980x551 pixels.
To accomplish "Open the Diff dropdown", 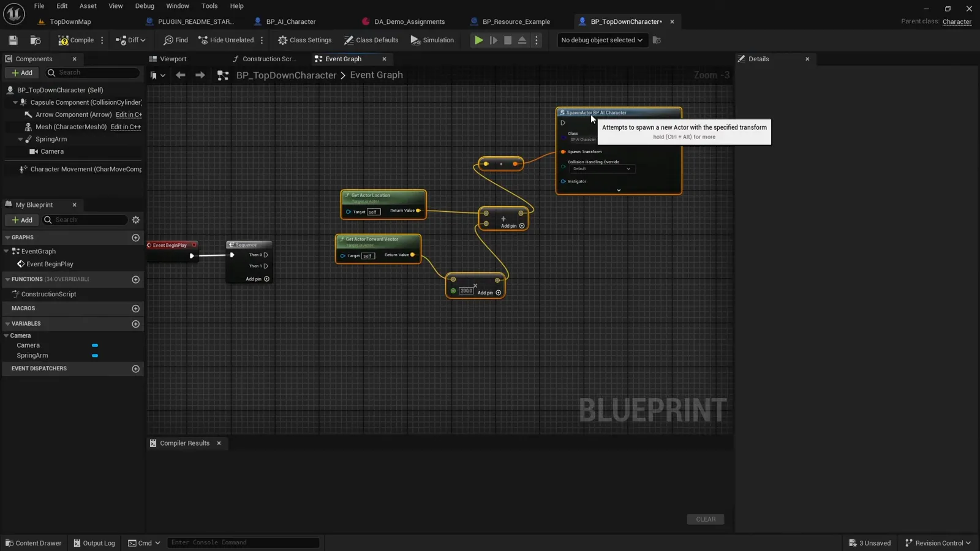I will click(x=131, y=40).
